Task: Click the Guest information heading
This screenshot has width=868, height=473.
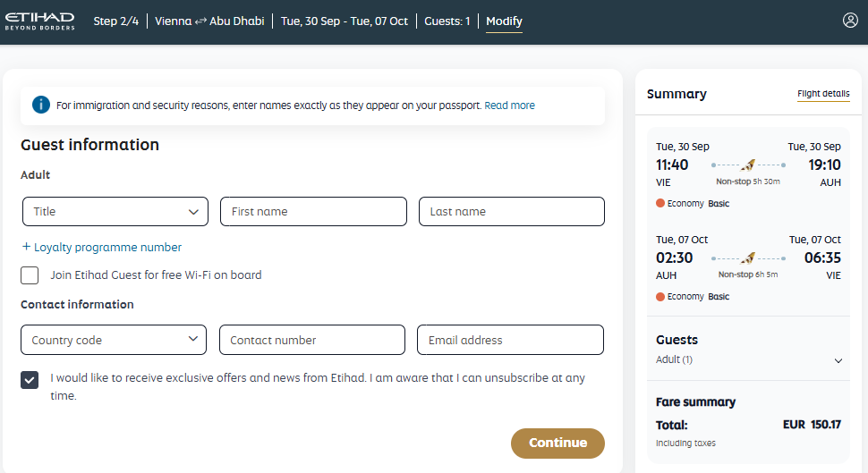Action: [89, 145]
